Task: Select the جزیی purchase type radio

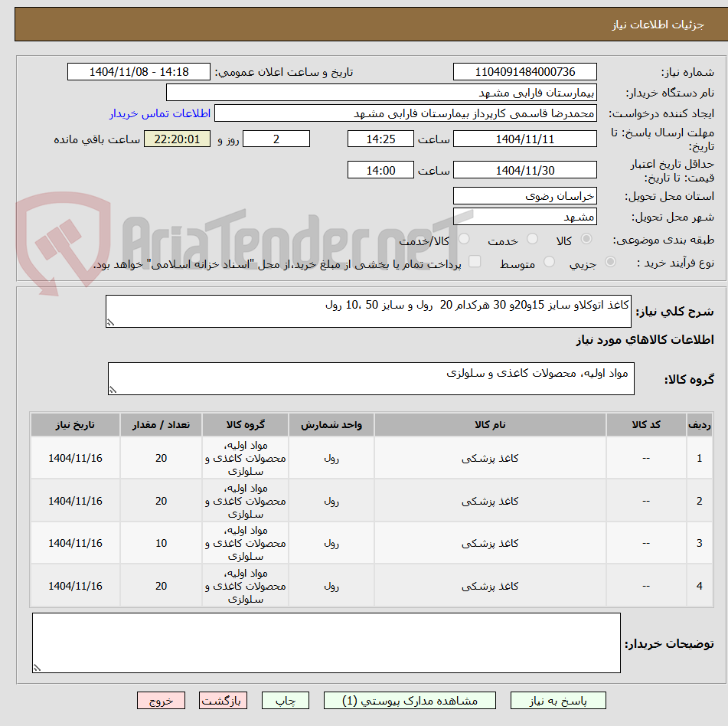Action: point(610,262)
